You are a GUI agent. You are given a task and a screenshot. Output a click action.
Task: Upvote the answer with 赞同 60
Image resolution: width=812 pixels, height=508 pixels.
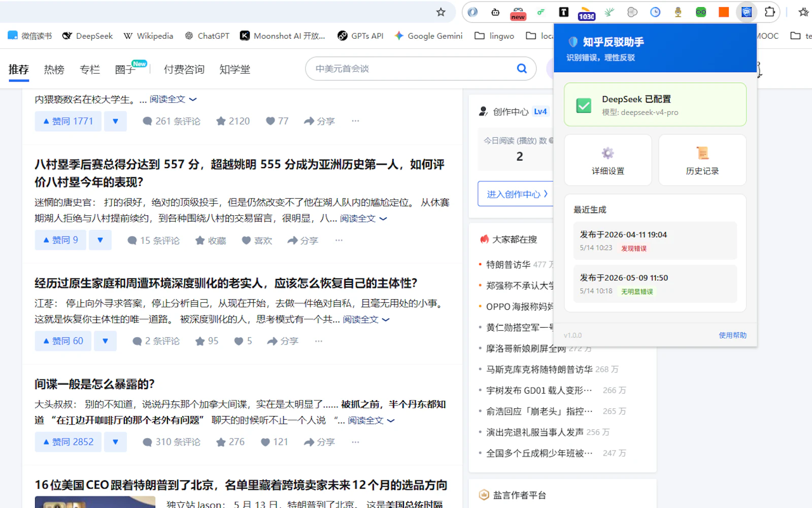(63, 341)
